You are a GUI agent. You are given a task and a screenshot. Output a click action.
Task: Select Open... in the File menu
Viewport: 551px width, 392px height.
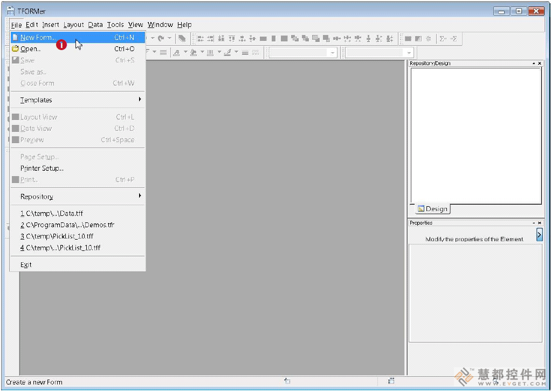[x=78, y=49]
